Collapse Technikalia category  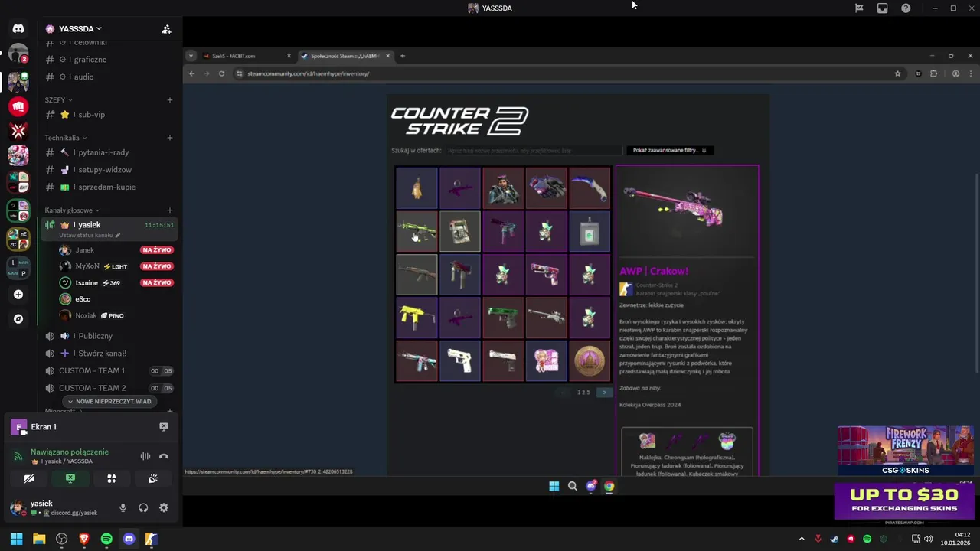tap(65, 138)
